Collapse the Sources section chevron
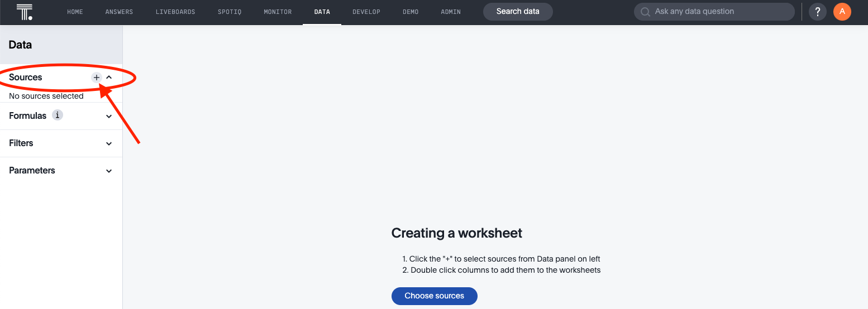The height and width of the screenshot is (309, 868). [109, 78]
